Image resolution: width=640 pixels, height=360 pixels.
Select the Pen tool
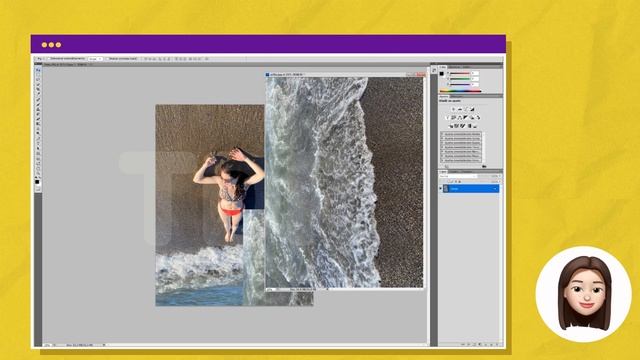click(38, 138)
